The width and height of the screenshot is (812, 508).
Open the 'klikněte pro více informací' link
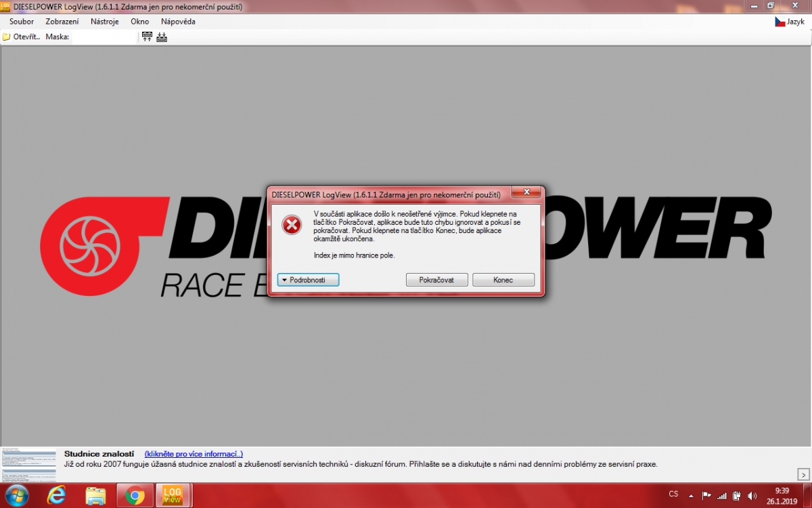pyautogui.click(x=194, y=454)
